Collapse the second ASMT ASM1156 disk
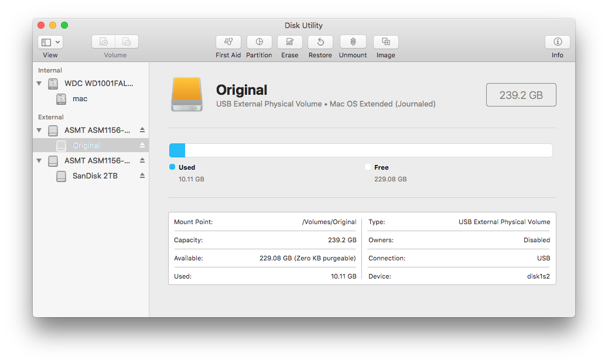Viewport: 608px width, 364px height. pos(39,160)
